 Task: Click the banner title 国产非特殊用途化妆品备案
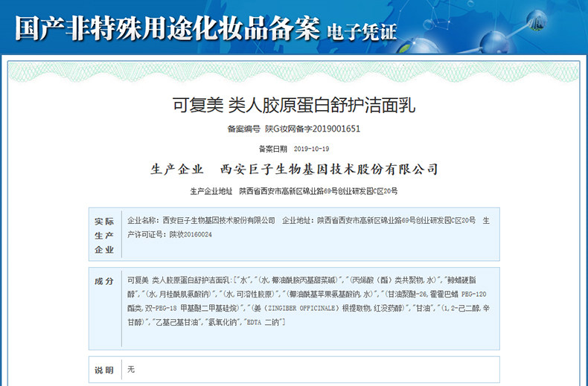(x=167, y=28)
